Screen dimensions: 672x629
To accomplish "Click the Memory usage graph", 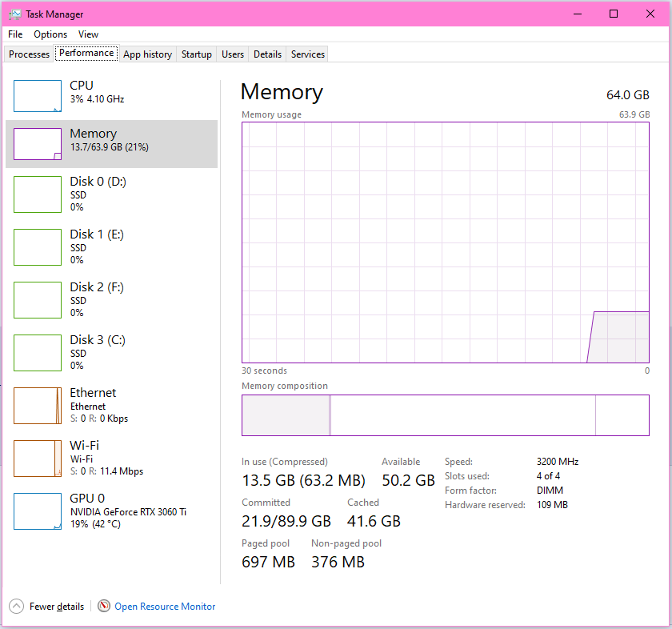I will (446, 242).
